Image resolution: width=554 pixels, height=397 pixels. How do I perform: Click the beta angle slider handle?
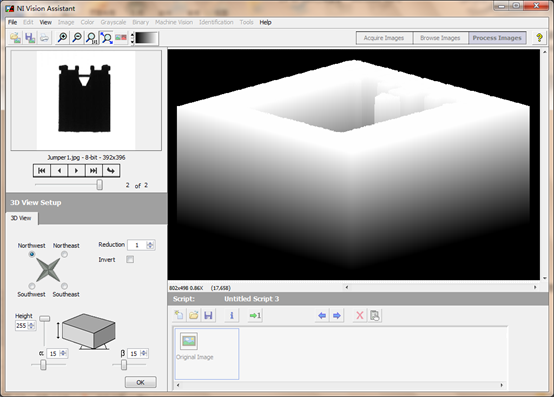[x=124, y=365]
